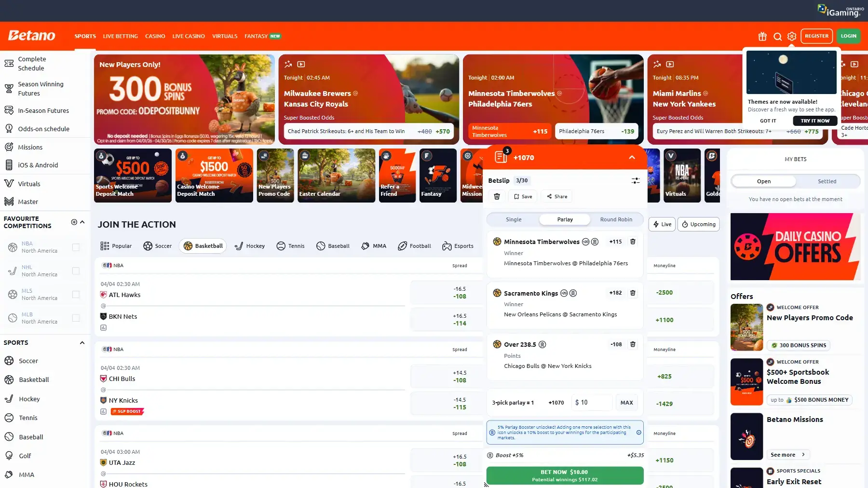Open In-Season Futures sidebar item
The width and height of the screenshot is (868, 488).
pyautogui.click(x=45, y=110)
